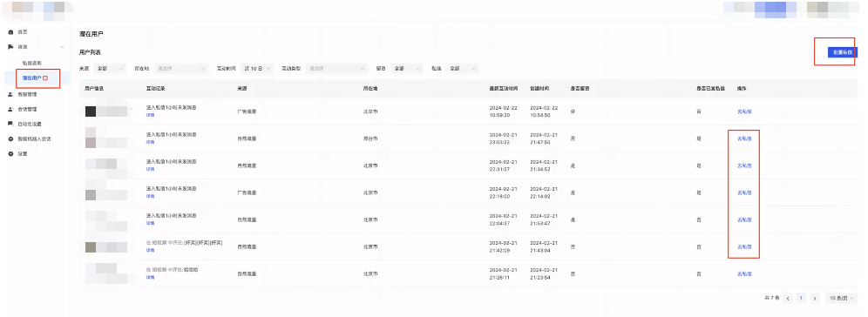This screenshot has width=868, height=317.
Task: Open 详情 under the [奸笑] comment row
Action: click(x=150, y=251)
